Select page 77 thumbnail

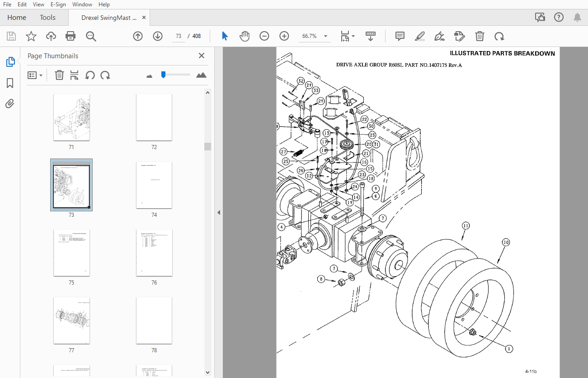pos(71,320)
